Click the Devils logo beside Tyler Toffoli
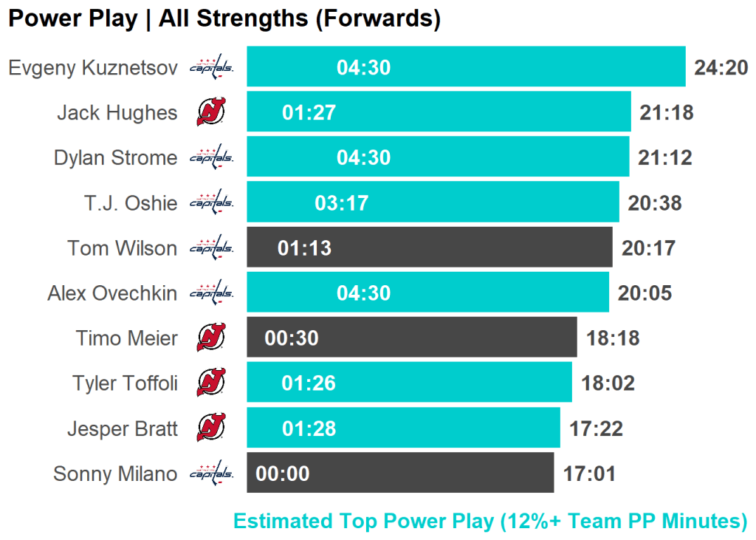This screenshot has height=540, width=756. 212,383
